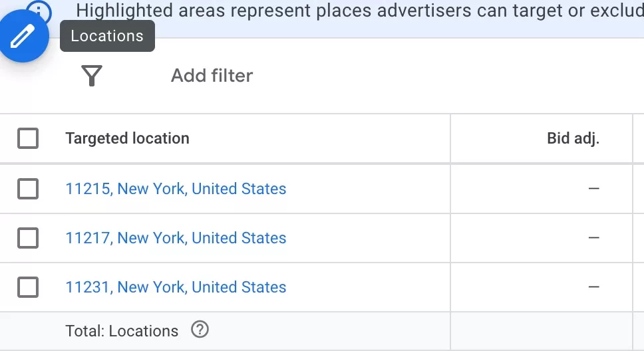Click the Highlighted areas information banner text
Image resolution: width=644 pixels, height=351 pixels.
coord(360,11)
